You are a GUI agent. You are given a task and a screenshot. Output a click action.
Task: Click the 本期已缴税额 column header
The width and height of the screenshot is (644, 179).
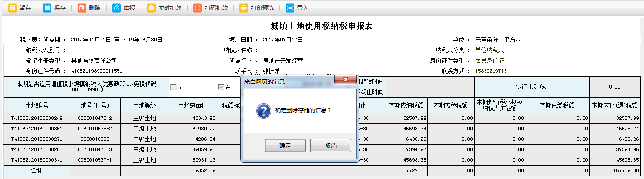(557, 105)
